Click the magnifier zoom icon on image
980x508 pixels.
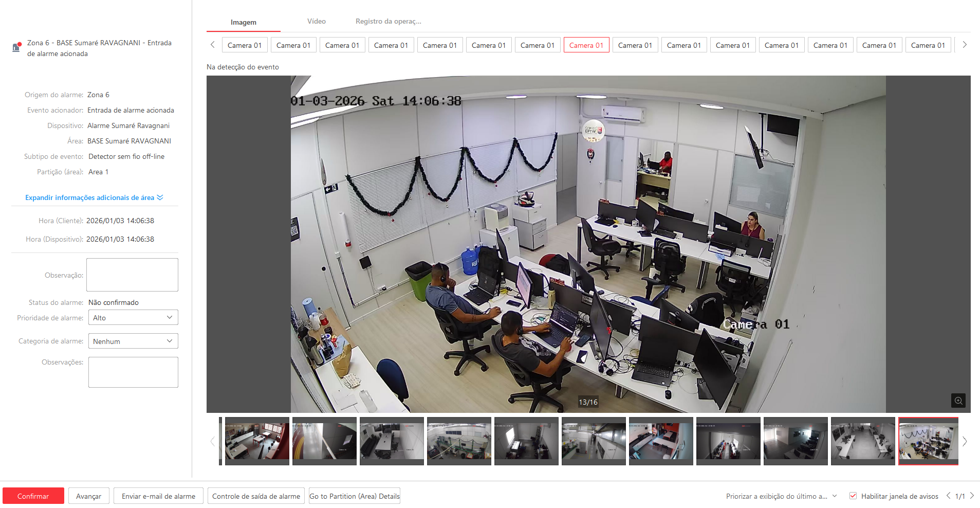(958, 401)
